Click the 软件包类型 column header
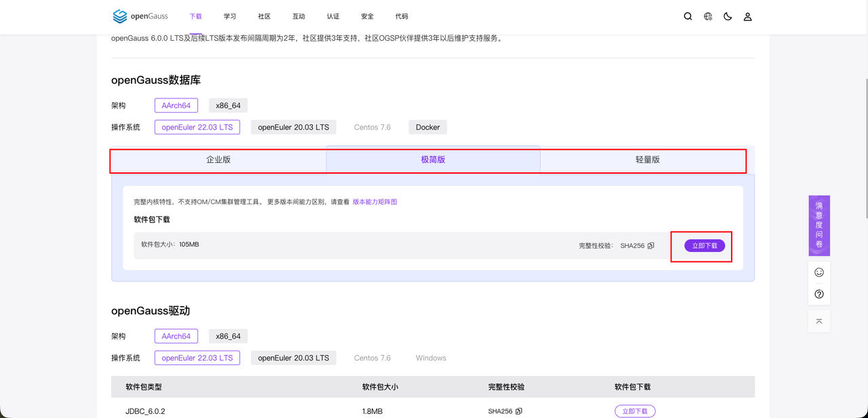 tap(144, 387)
